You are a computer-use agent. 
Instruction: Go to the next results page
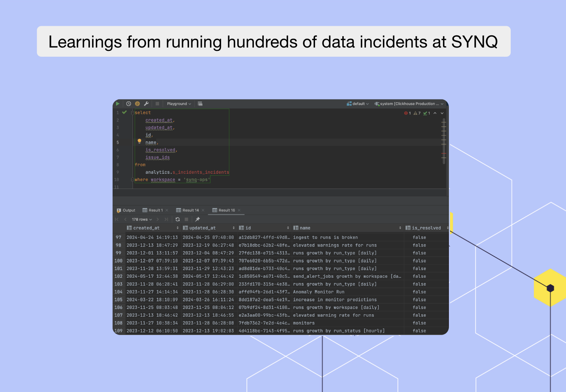[158, 219]
